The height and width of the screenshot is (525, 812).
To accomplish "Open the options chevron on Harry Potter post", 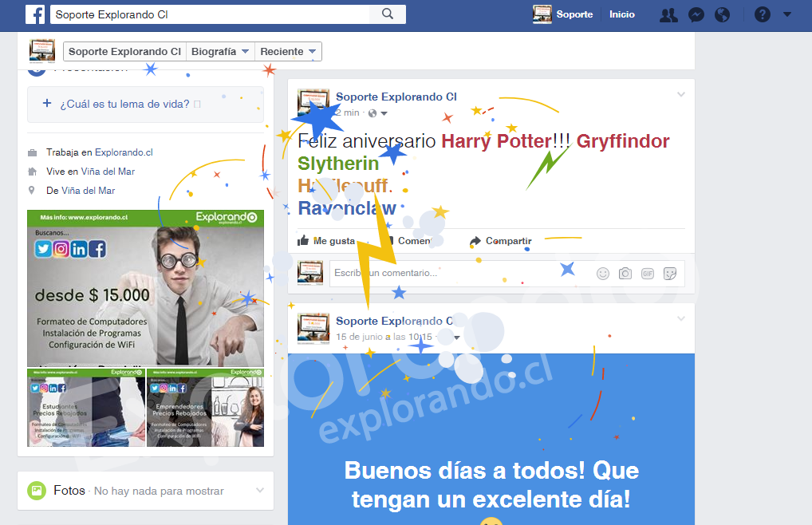I will pyautogui.click(x=681, y=94).
